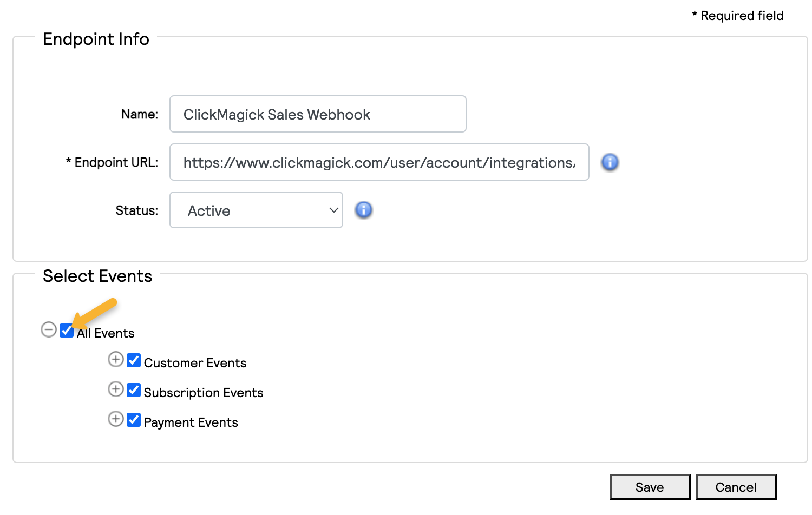Click the 'Subscription Events' text label

[x=204, y=393]
